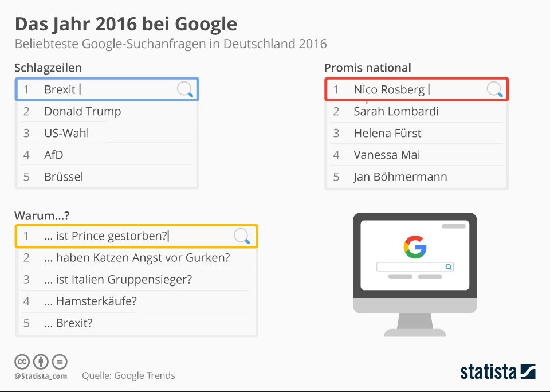
Task: Select the Donald Trump suggestion
Action: [107, 111]
